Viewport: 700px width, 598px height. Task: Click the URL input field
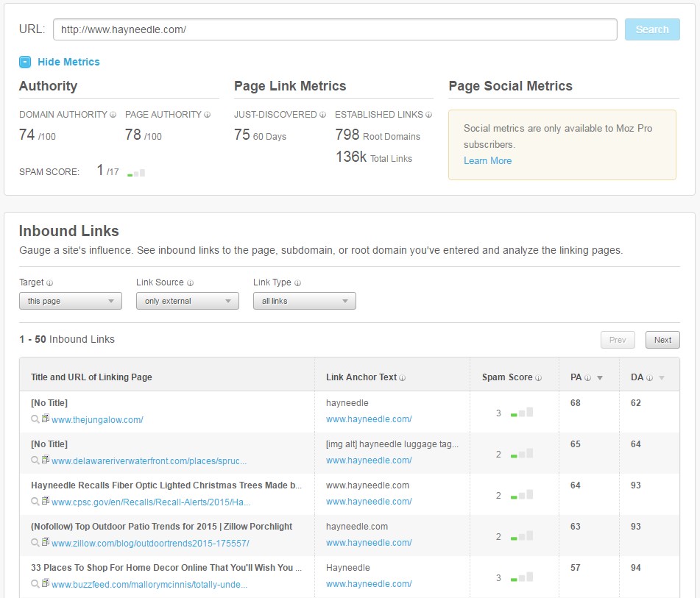335,29
